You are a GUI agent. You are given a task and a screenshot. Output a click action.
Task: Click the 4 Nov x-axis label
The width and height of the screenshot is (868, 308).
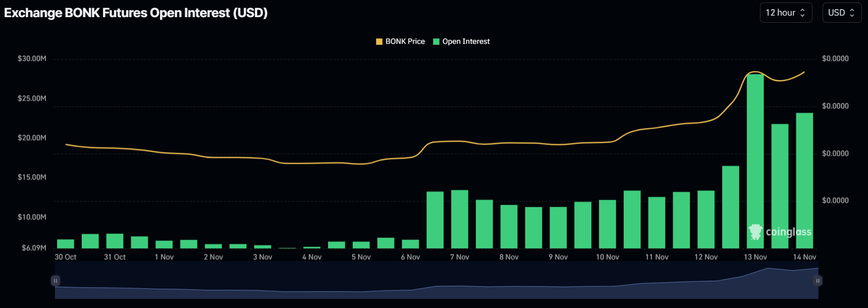coord(312,257)
